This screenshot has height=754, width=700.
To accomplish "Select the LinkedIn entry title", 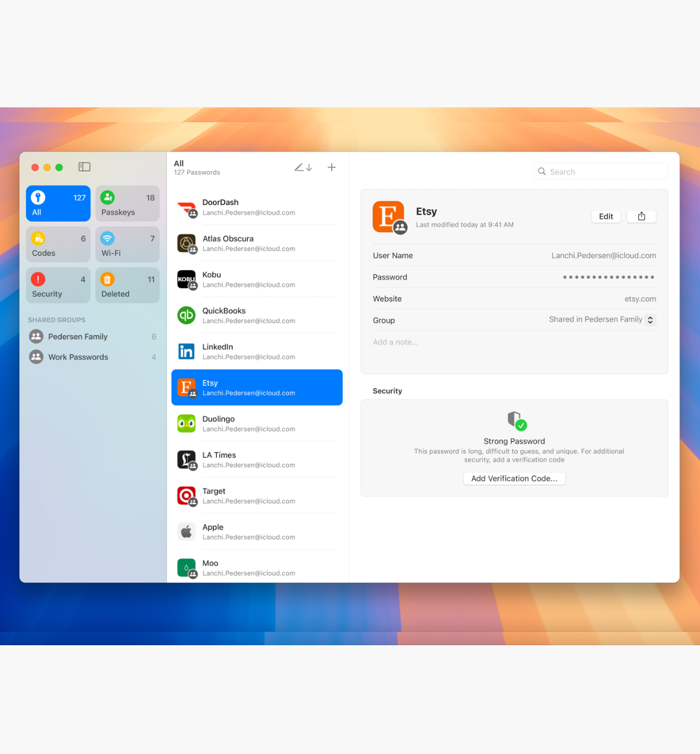I will tap(218, 347).
